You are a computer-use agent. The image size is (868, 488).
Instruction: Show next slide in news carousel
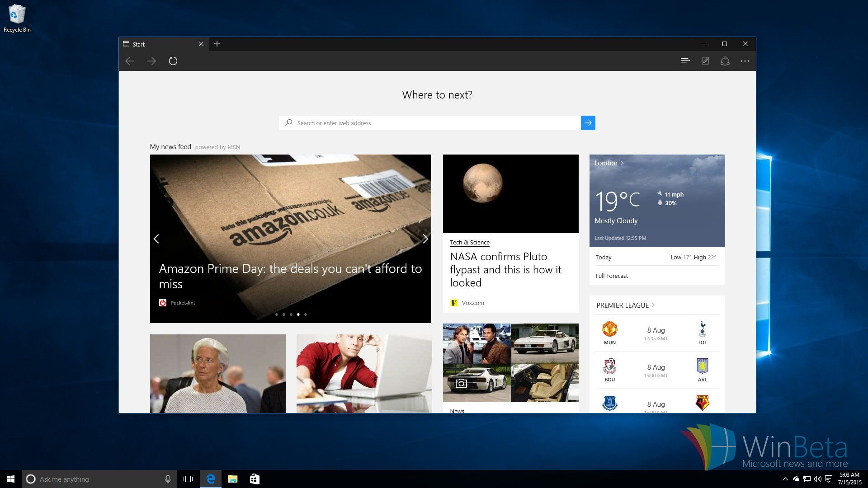click(425, 239)
